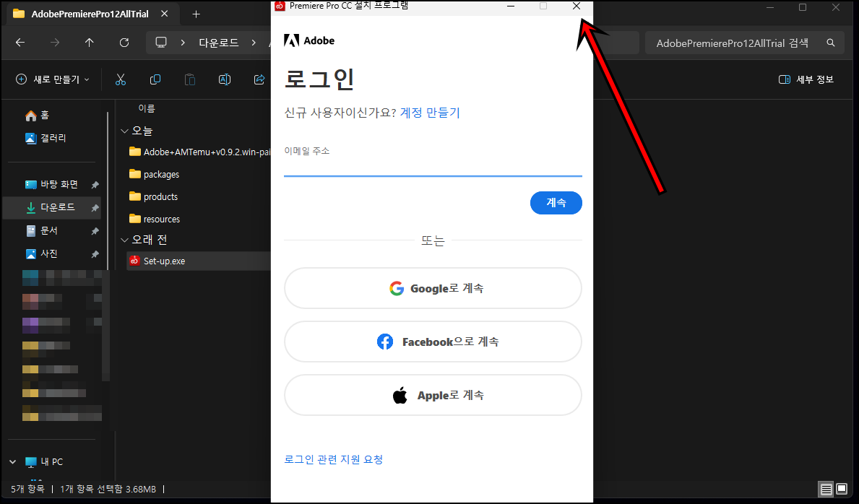
Task: Select the Set-up.exe file
Action: pyautogui.click(x=199, y=261)
